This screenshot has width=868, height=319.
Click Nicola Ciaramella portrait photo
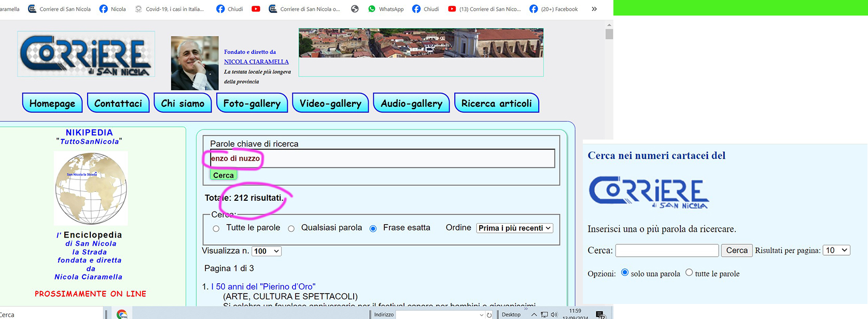click(x=194, y=63)
